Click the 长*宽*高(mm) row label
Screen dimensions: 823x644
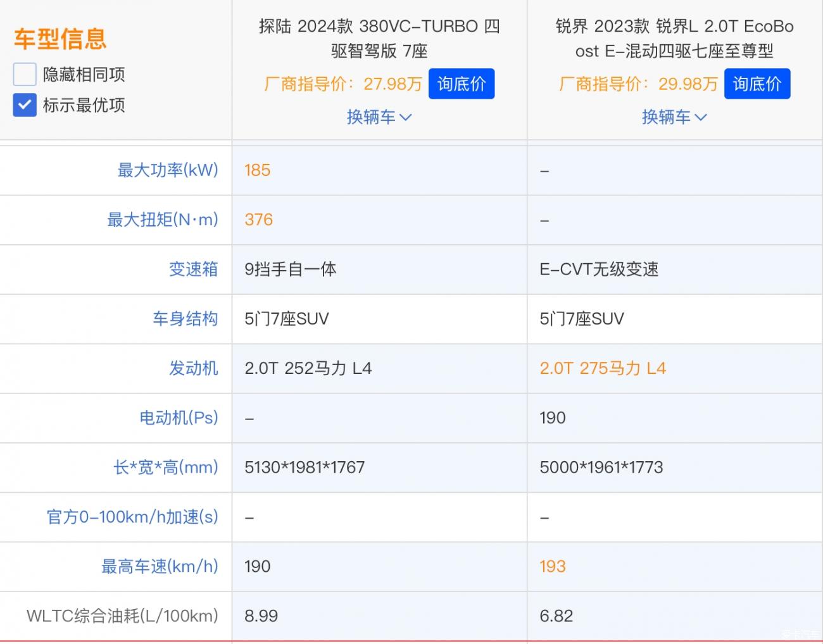pyautogui.click(x=166, y=468)
